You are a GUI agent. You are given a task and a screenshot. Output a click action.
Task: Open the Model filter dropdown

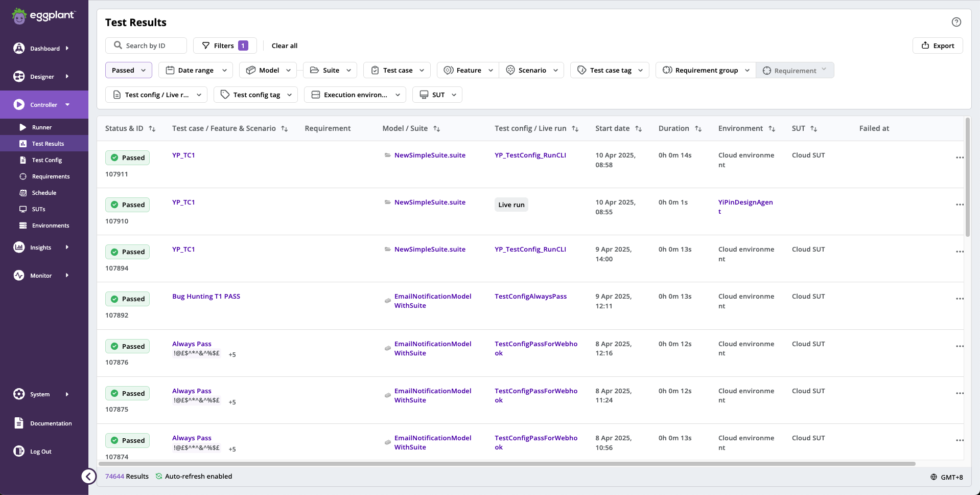[x=268, y=70]
